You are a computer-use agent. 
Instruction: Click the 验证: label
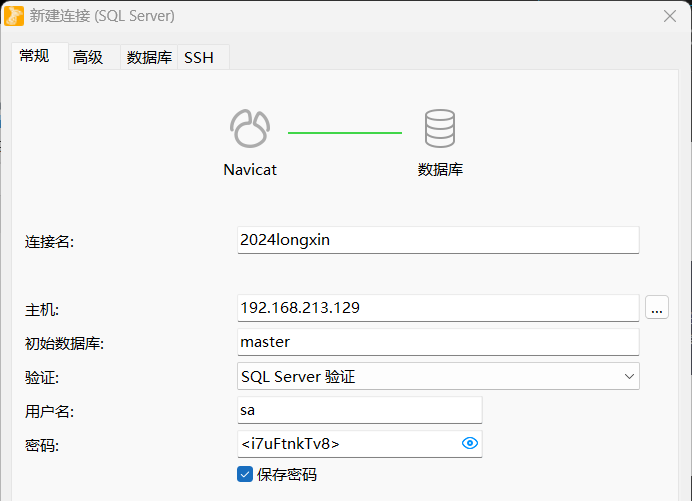pos(42,378)
